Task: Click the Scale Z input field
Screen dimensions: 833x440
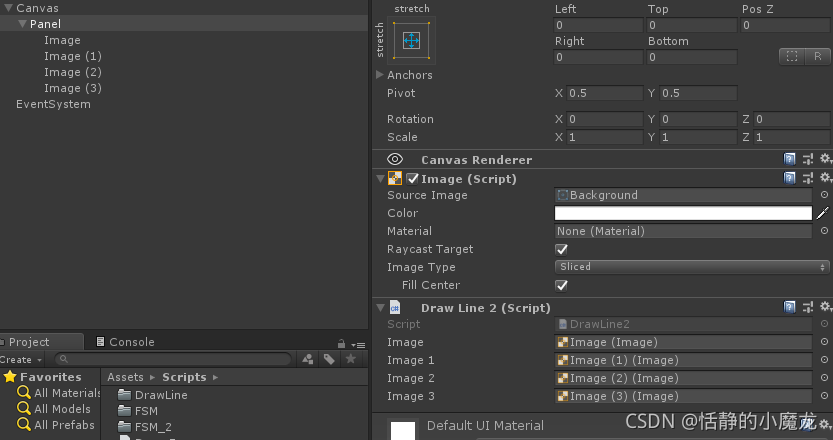Action: pos(792,137)
